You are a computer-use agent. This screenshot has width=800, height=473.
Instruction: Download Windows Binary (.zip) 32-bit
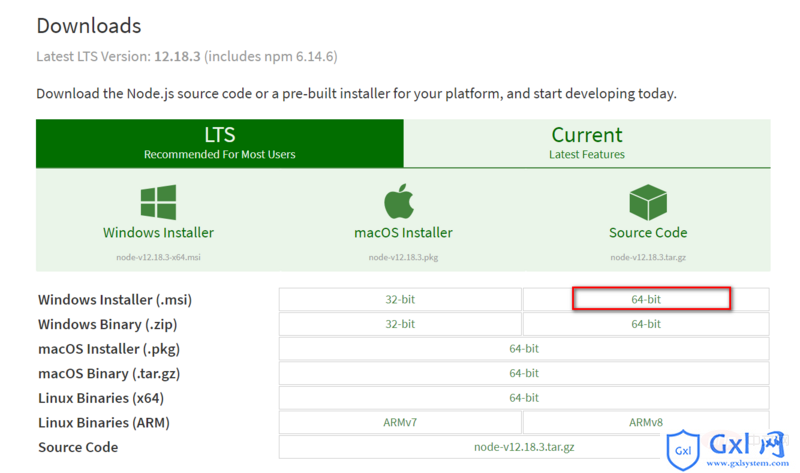click(400, 324)
